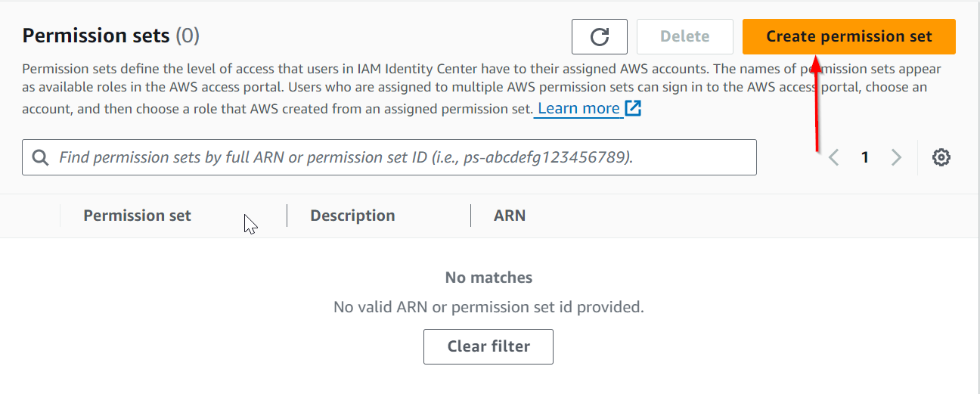980x394 pixels.
Task: Click the Description column header
Action: (352, 216)
